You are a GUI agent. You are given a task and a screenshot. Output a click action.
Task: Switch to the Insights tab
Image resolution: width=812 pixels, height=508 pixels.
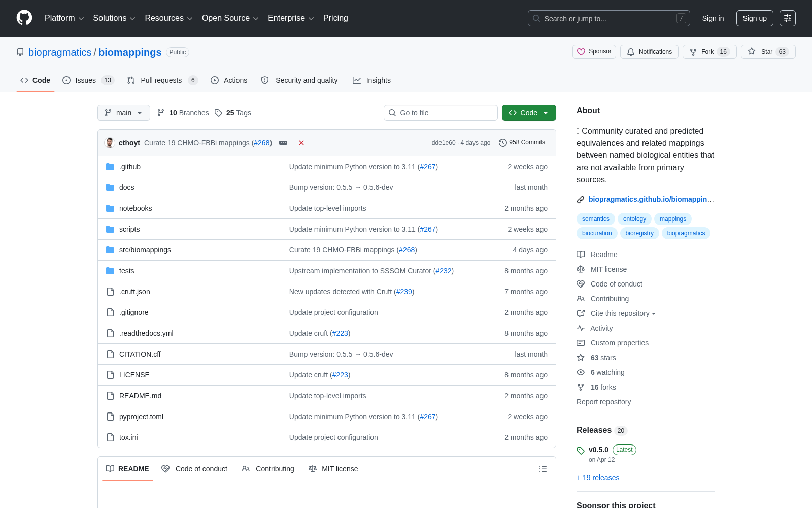tap(371, 80)
